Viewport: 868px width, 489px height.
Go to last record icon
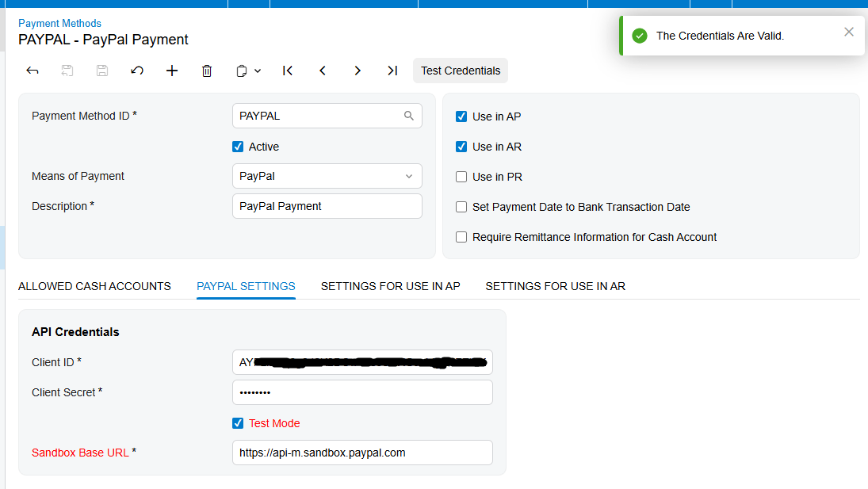tap(392, 71)
